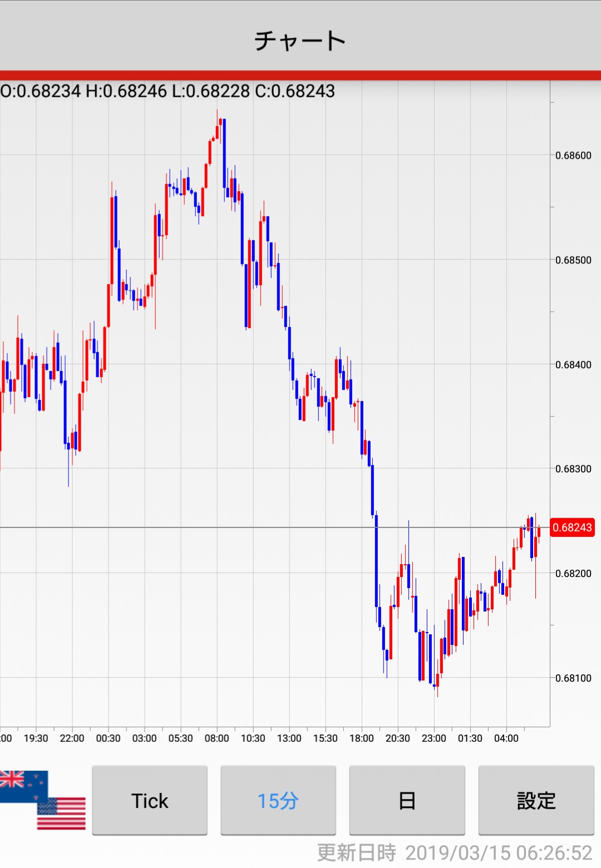Open the 設定 settings button

pos(536,801)
